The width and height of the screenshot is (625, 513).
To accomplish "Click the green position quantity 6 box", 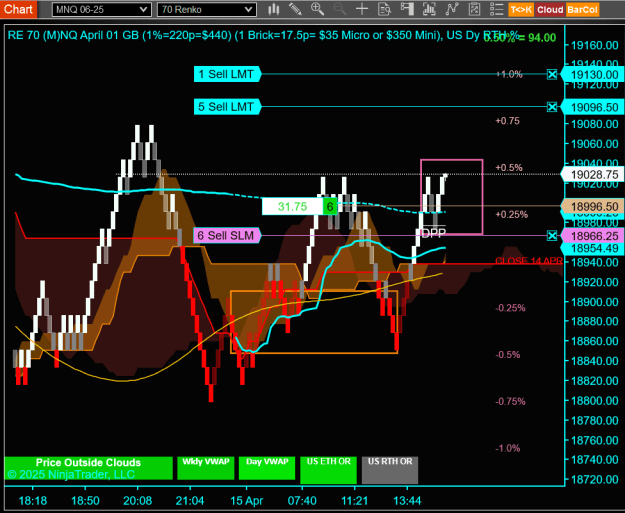I will click(330, 206).
